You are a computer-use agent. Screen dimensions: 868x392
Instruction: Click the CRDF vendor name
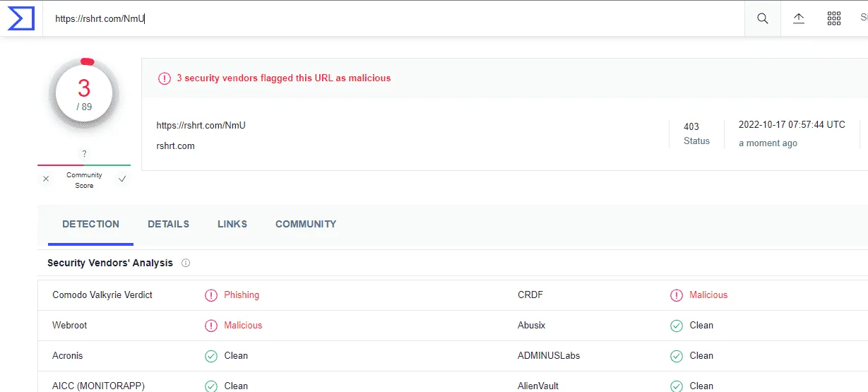(x=530, y=295)
